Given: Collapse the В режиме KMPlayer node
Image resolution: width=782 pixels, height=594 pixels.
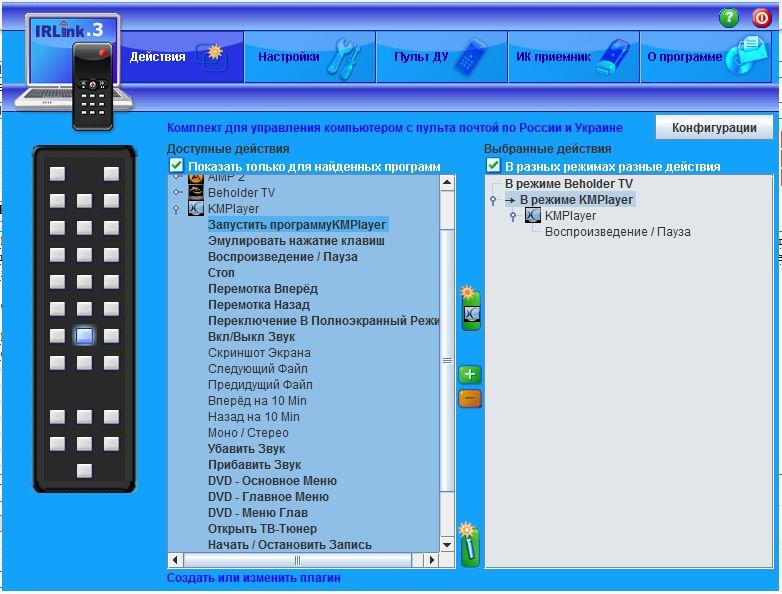Looking at the screenshot, I should click(x=493, y=200).
